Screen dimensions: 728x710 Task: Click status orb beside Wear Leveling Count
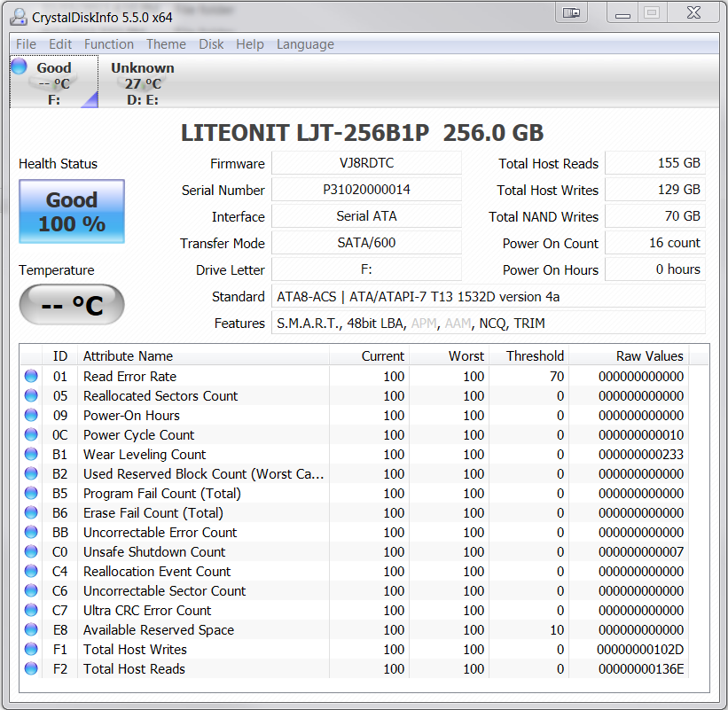pyautogui.click(x=31, y=454)
